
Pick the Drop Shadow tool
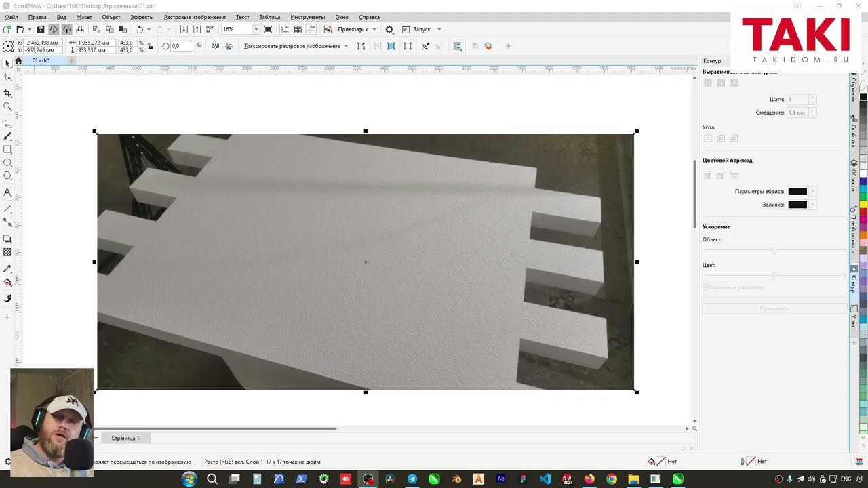pyautogui.click(x=7, y=239)
